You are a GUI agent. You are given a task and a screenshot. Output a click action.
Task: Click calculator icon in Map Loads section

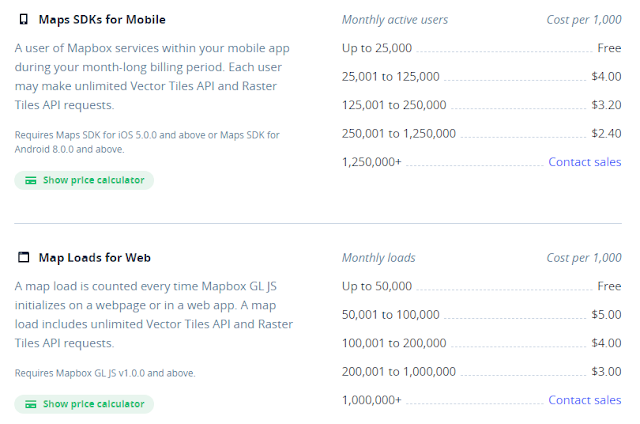pyautogui.click(x=31, y=404)
